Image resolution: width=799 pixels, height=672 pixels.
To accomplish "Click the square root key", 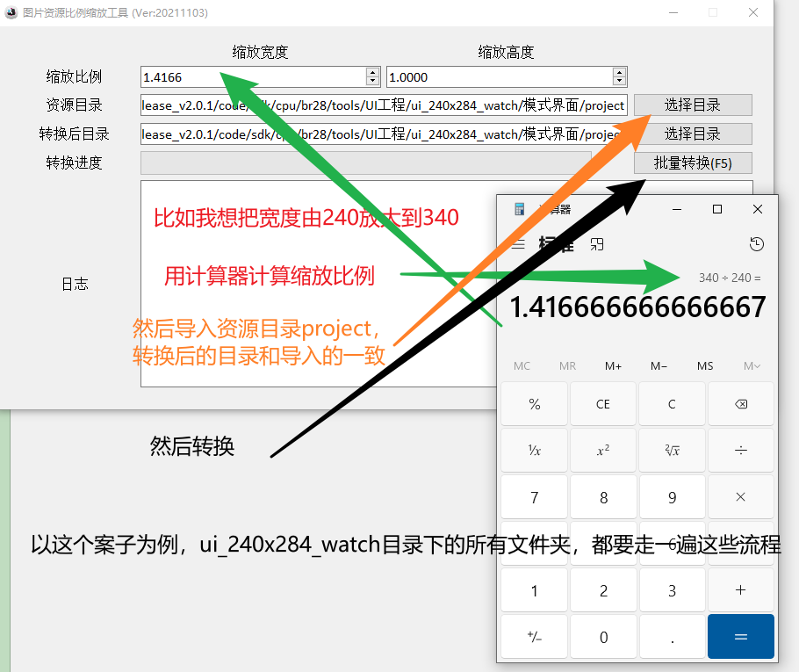I will [672, 451].
